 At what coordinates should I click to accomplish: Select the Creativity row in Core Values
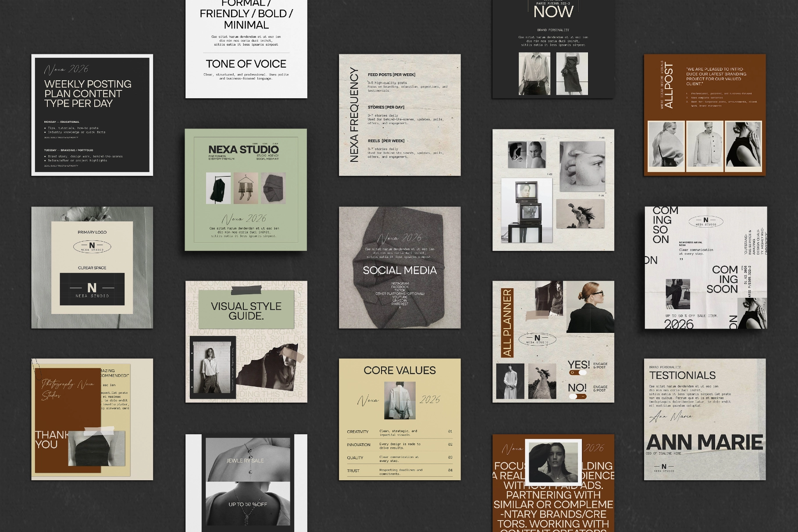[x=399, y=432]
